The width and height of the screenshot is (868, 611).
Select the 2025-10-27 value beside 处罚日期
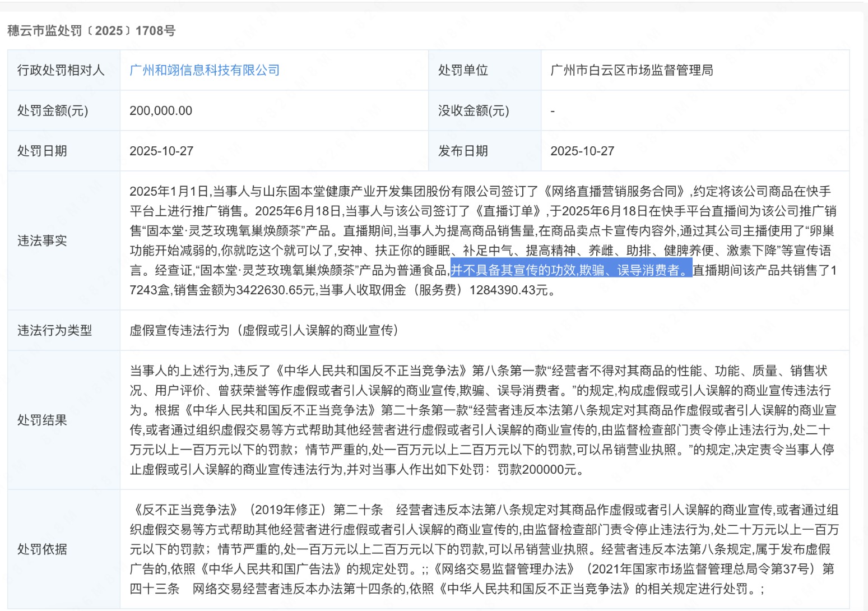click(161, 151)
